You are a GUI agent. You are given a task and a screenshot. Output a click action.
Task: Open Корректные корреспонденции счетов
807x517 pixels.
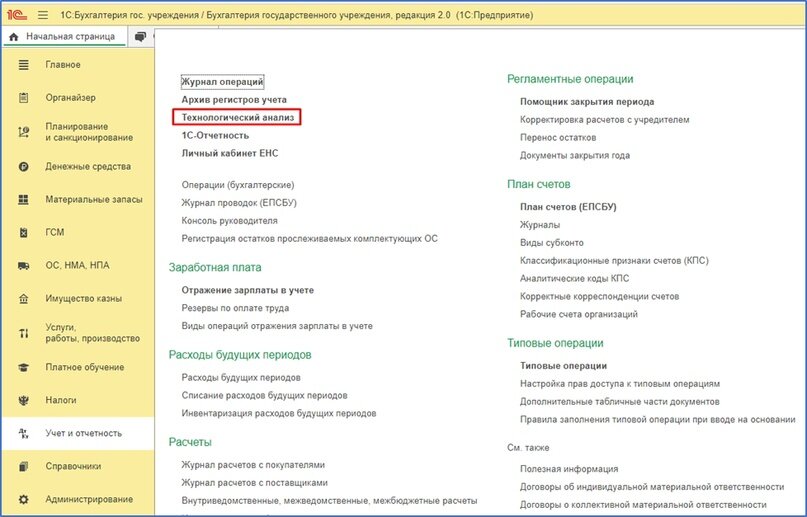tap(599, 296)
